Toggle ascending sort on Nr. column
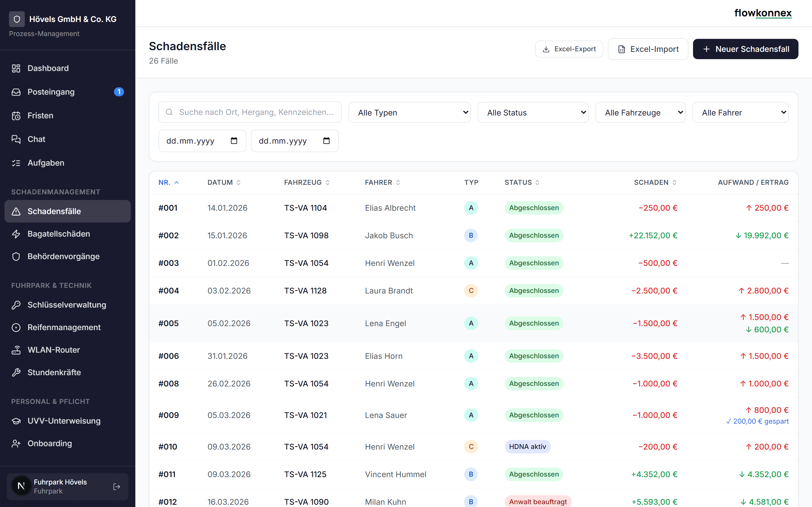 point(168,183)
